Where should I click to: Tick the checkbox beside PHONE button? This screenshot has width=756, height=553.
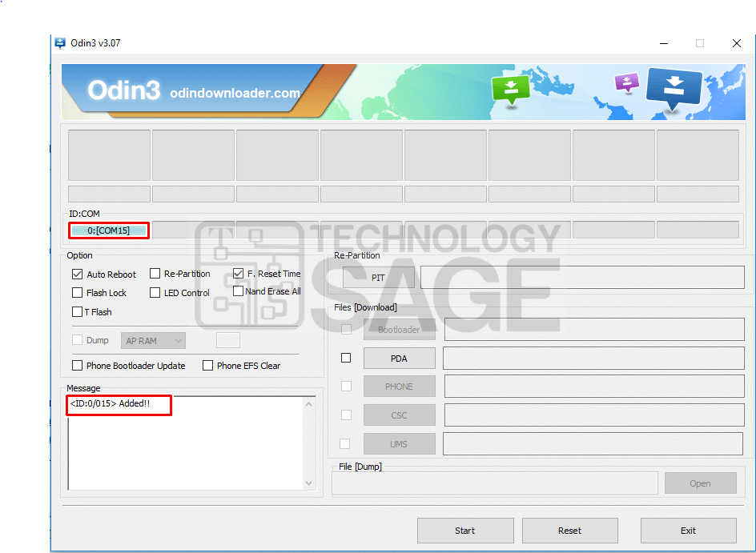point(346,387)
